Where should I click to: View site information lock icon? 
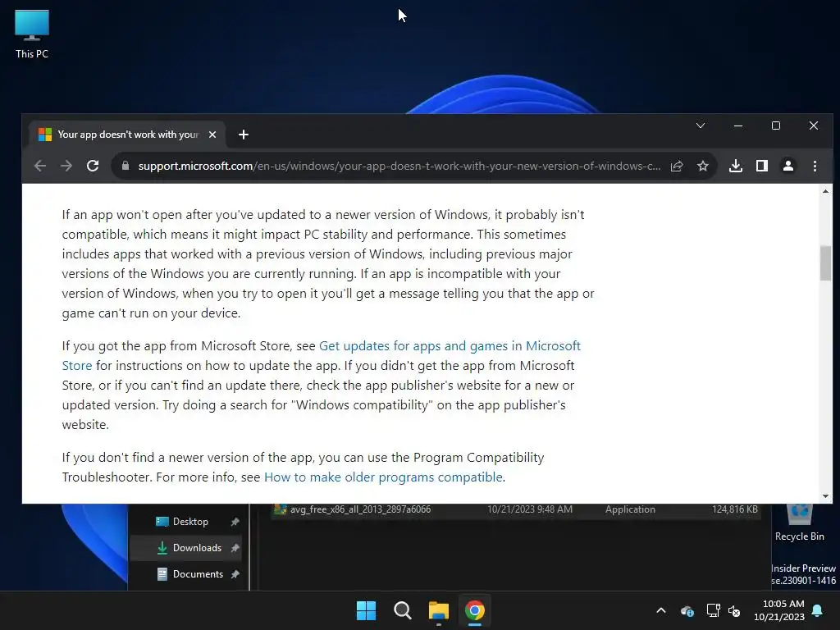click(126, 166)
